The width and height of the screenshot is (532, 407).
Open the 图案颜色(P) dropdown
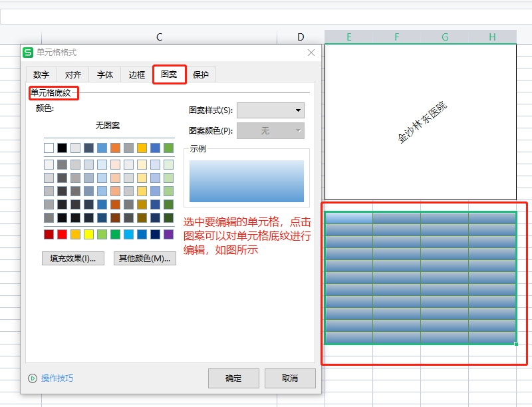[271, 130]
